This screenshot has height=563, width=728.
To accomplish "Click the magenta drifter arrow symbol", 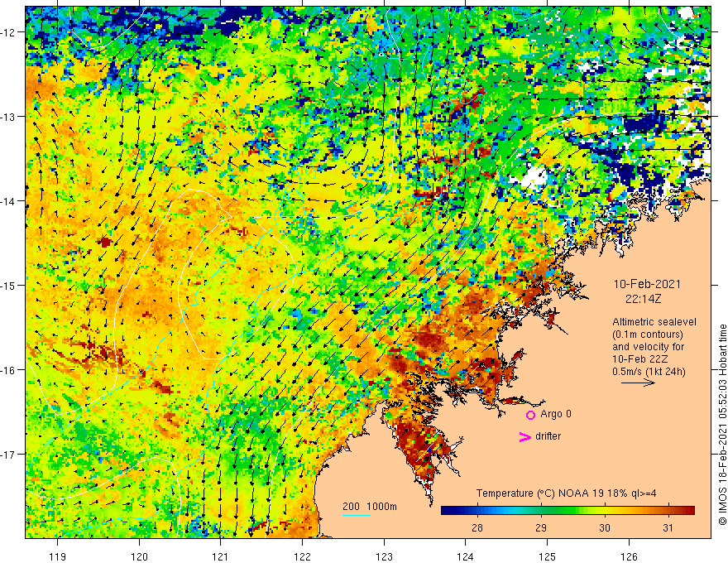I will 524,436.
